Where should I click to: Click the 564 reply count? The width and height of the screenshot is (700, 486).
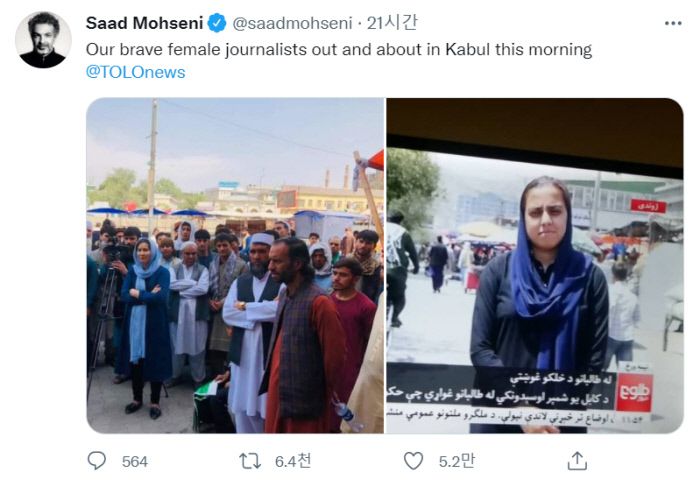click(x=134, y=461)
